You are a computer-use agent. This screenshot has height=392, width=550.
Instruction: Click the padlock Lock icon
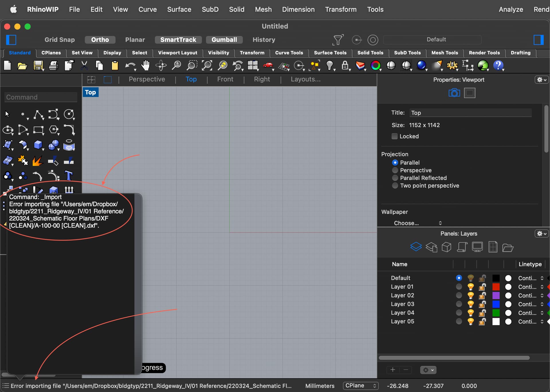point(345,66)
